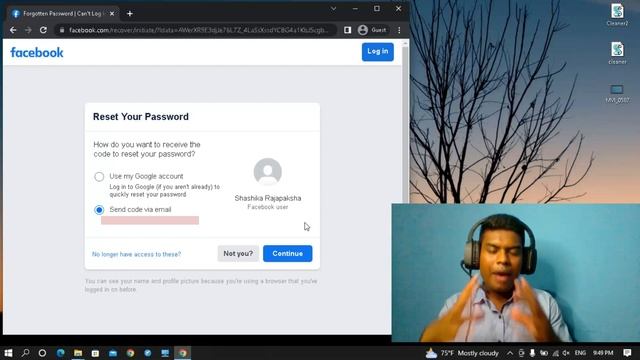Open Chrome three-dot menu
This screenshot has height=360, width=640.
[x=399, y=30]
